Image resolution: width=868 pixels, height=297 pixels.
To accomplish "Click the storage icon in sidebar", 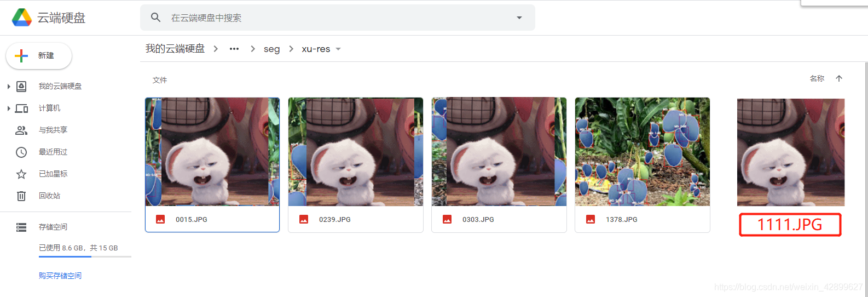I will point(21,227).
